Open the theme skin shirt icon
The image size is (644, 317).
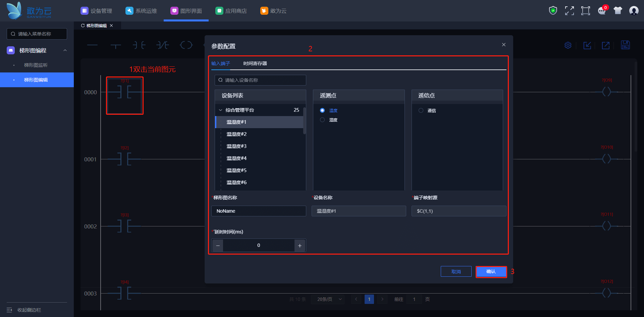618,11
